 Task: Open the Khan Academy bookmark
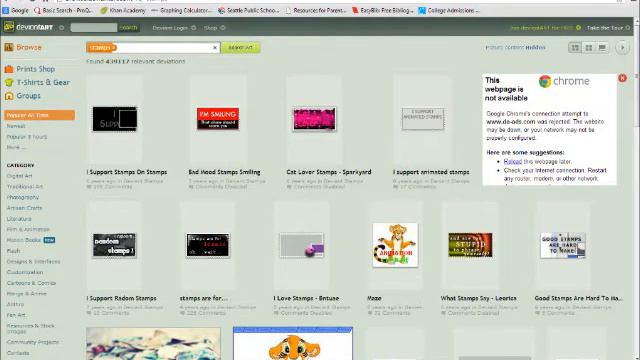pyautogui.click(x=123, y=10)
